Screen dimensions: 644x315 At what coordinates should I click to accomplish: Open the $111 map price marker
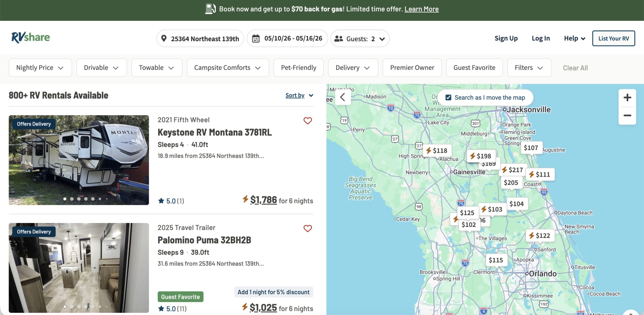pos(540,174)
